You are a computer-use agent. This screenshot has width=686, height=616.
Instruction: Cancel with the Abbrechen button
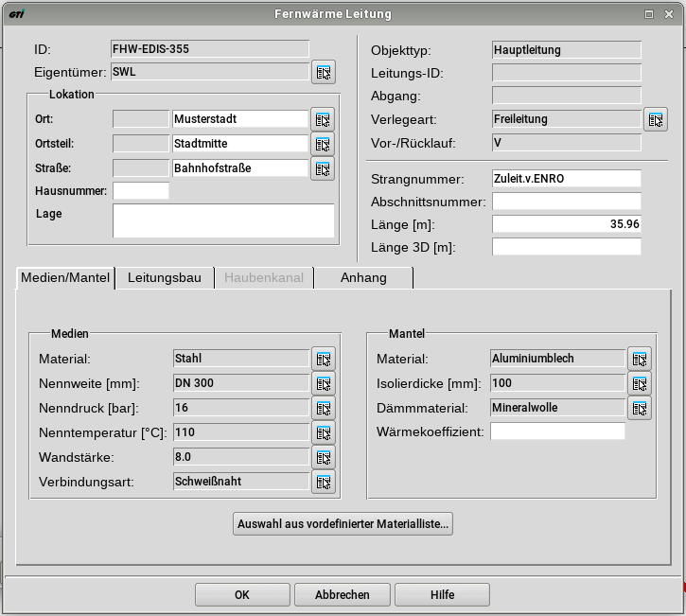(x=343, y=594)
